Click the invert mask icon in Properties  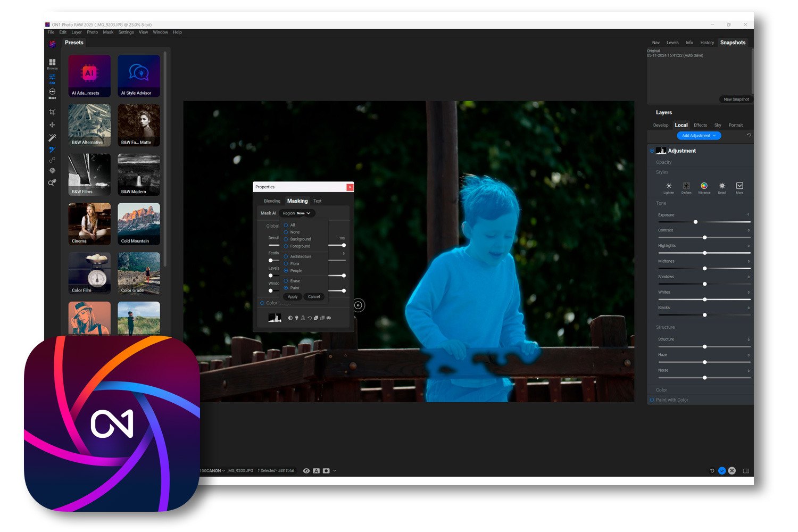coord(290,318)
